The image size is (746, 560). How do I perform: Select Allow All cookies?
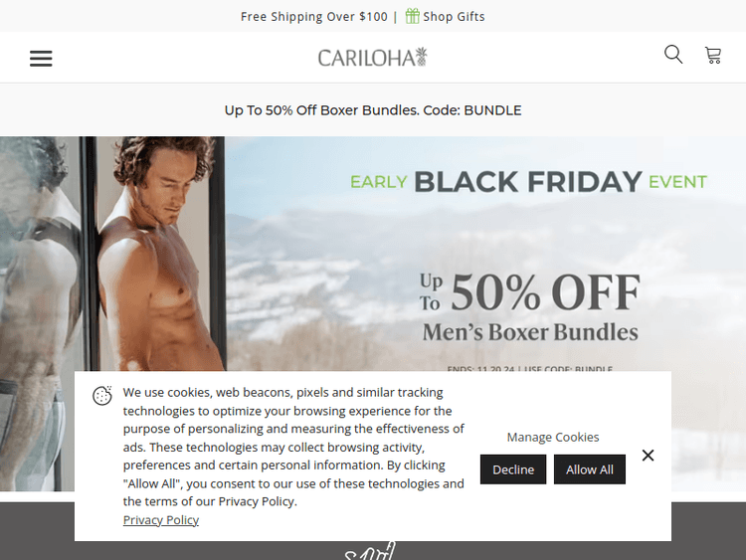point(590,469)
